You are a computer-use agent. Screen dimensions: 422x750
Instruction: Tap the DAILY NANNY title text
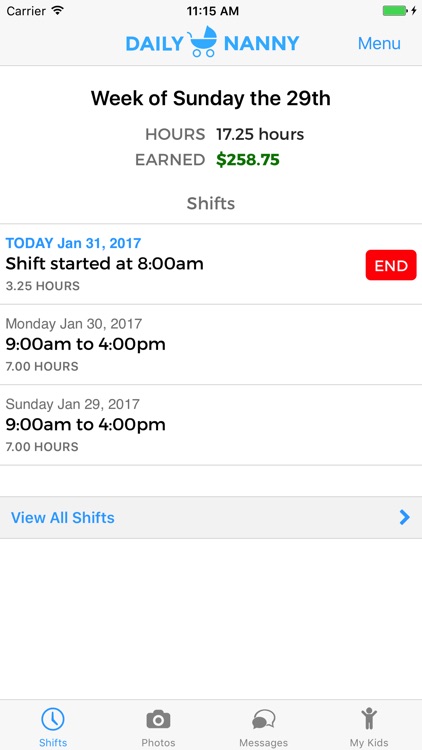(x=212, y=43)
